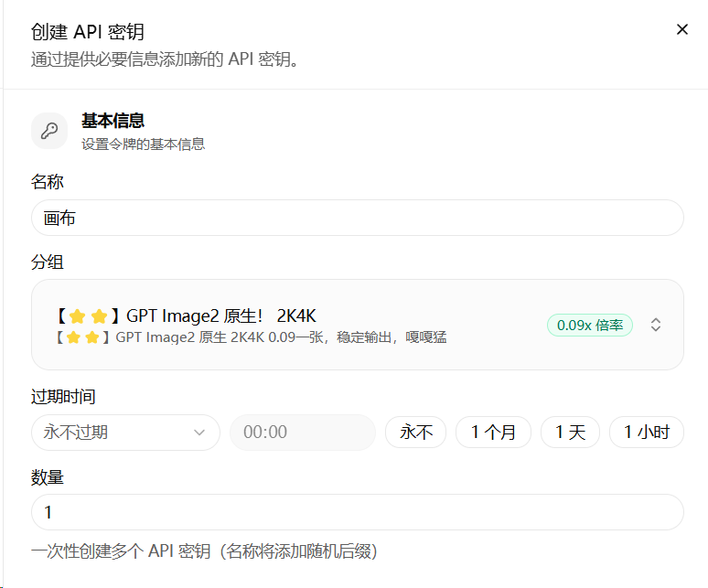Open the 永不过期 expiry dropdown
Screen dimensions: 708x588
pos(125,433)
